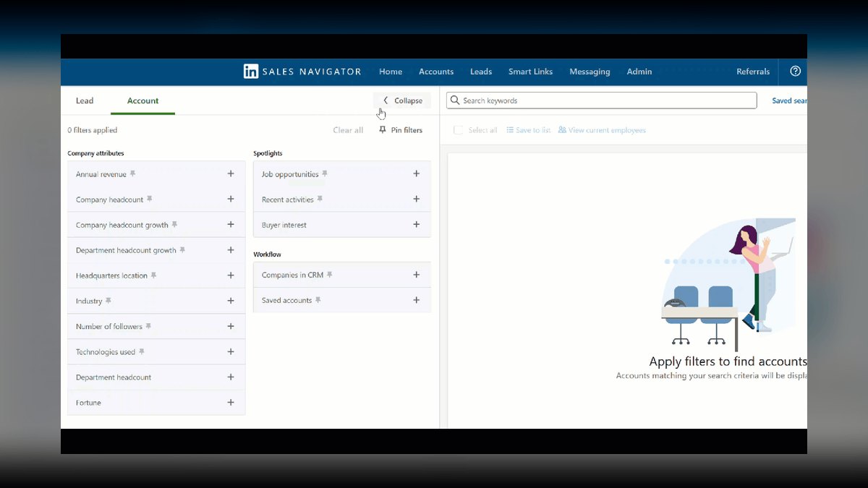868x488 pixels.
Task: Expand Number of followers with plus
Action: pos(231,326)
